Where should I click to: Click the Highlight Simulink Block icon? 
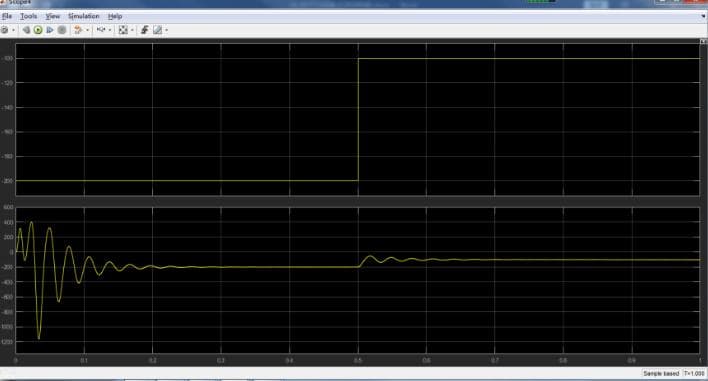coord(78,30)
